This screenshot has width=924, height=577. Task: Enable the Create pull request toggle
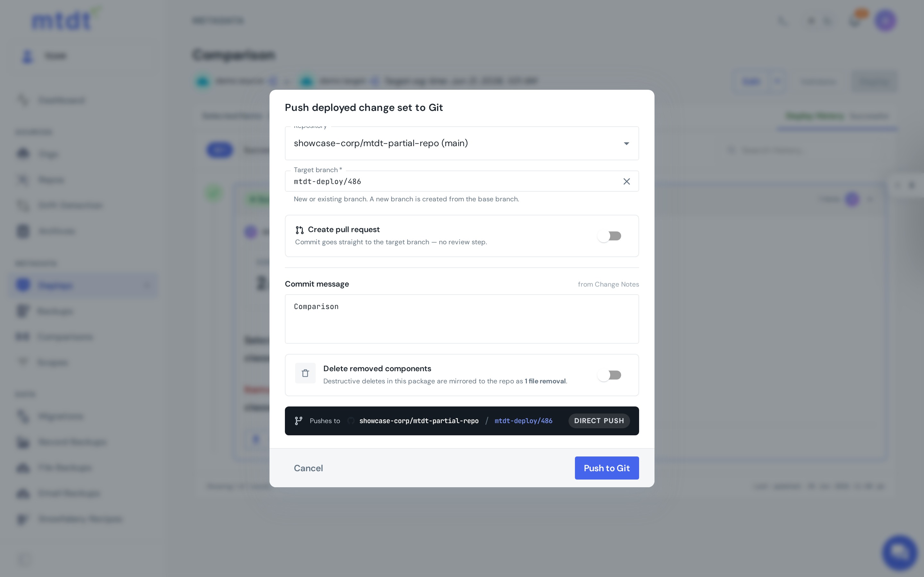(x=609, y=236)
